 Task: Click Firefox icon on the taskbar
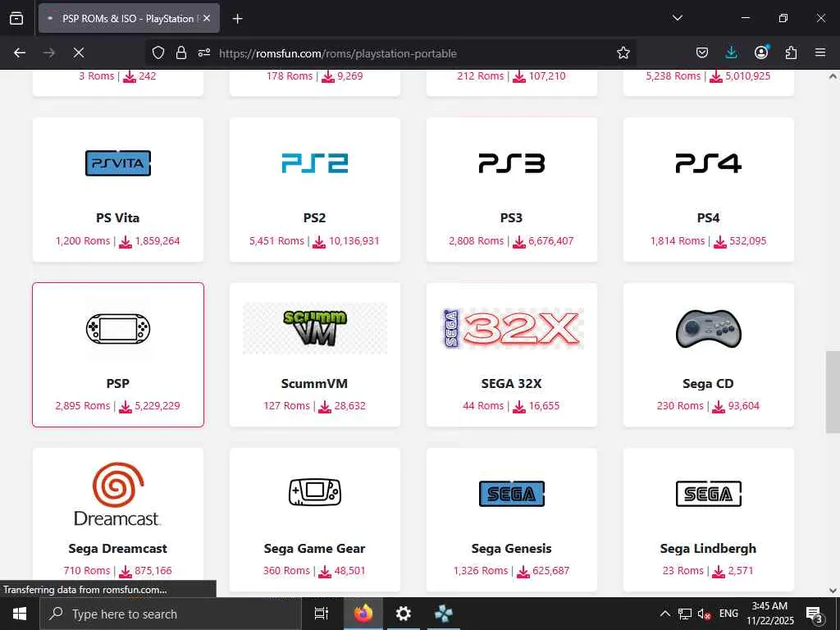click(363, 614)
